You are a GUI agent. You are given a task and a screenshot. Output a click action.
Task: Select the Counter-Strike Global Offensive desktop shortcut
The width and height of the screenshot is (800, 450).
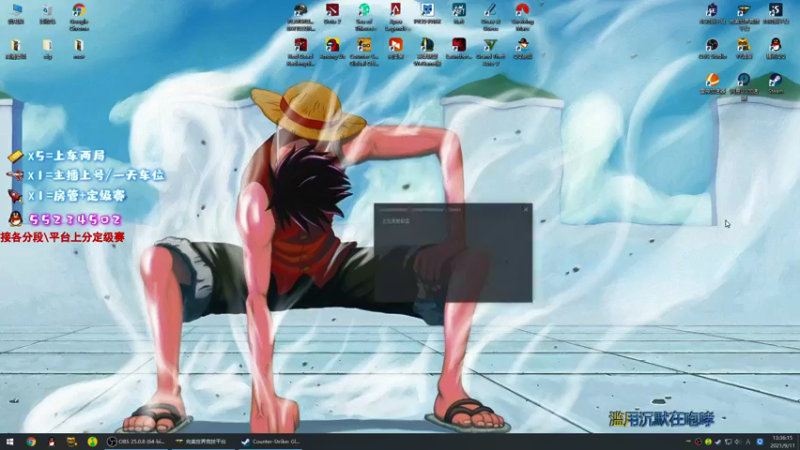tap(364, 52)
